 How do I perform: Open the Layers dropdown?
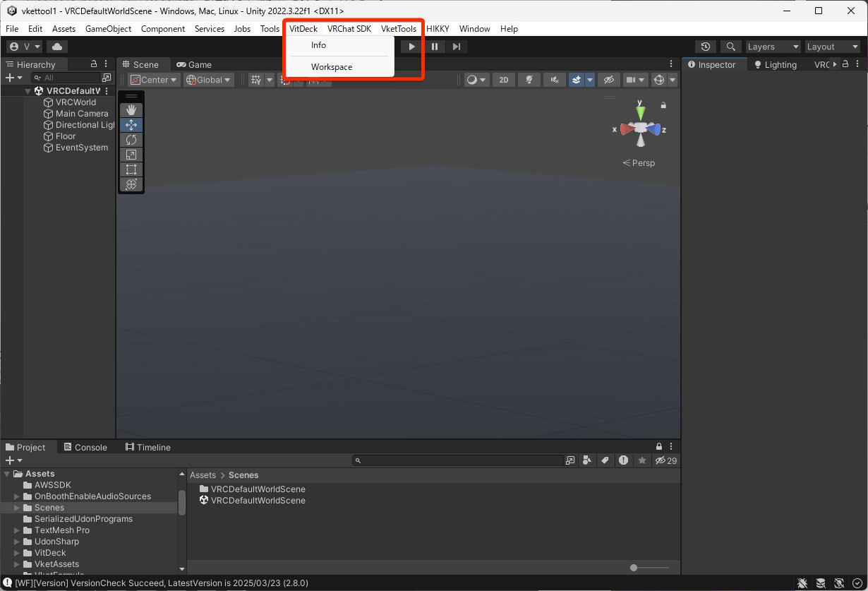[x=773, y=47]
